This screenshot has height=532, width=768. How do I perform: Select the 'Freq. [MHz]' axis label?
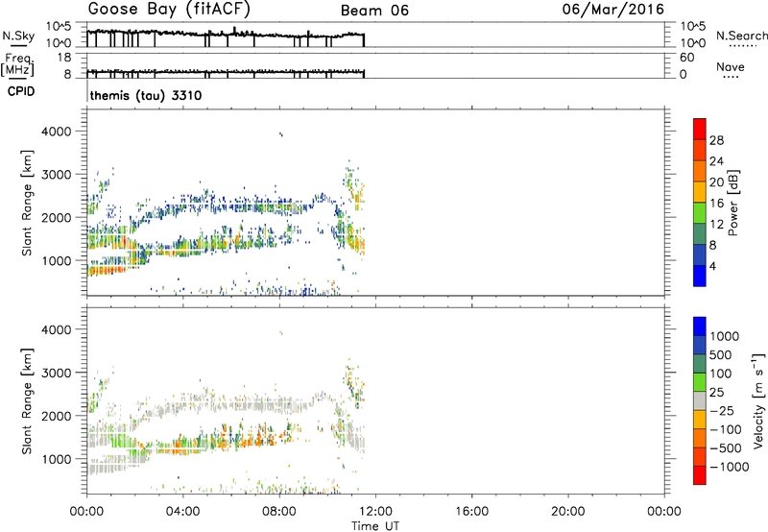click(17, 64)
